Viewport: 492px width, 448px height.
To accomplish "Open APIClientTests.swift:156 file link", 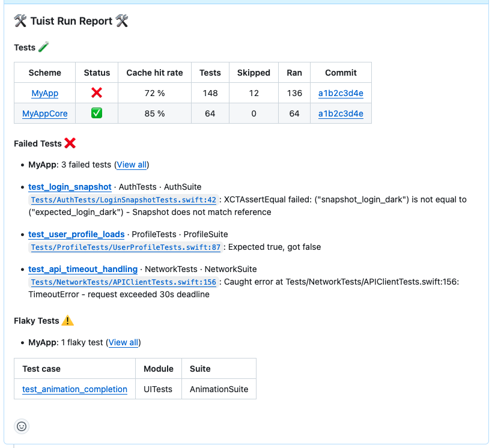I will (x=123, y=282).
